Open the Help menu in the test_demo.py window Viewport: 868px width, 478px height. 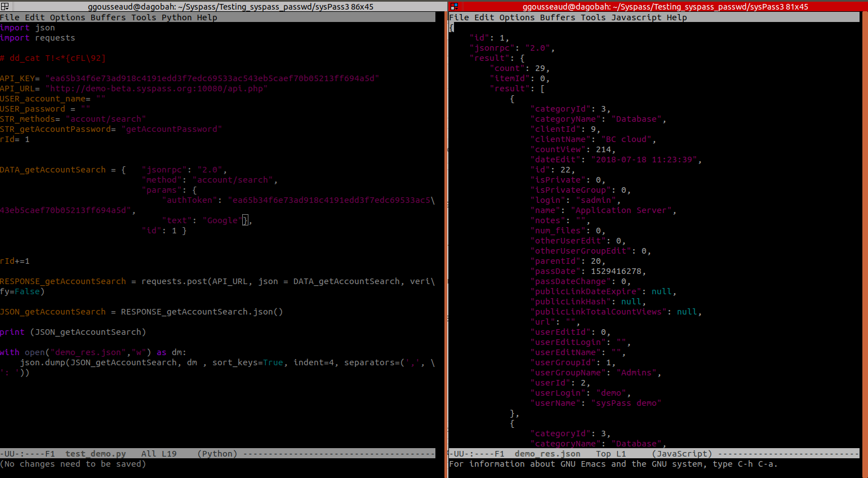(207, 17)
